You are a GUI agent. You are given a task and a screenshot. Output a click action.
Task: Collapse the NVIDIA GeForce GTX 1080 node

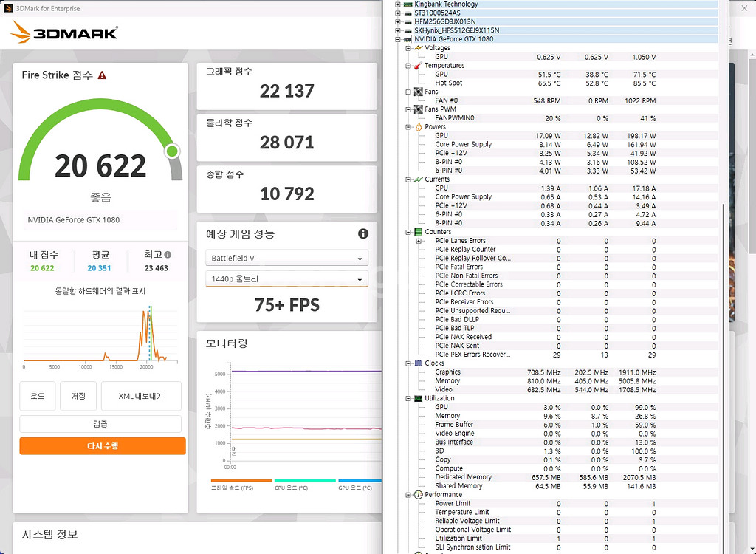coord(398,39)
